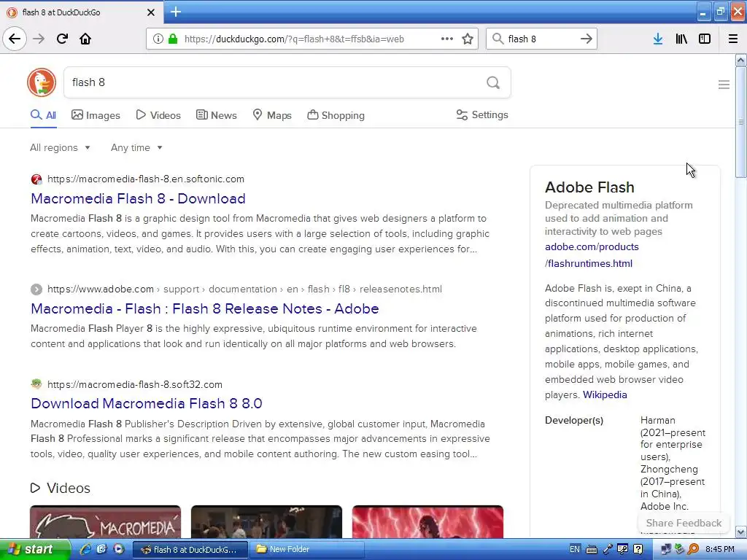Screen dimensions: 747x560
Task: Click the scrollbar down arrow
Action: 740,532
